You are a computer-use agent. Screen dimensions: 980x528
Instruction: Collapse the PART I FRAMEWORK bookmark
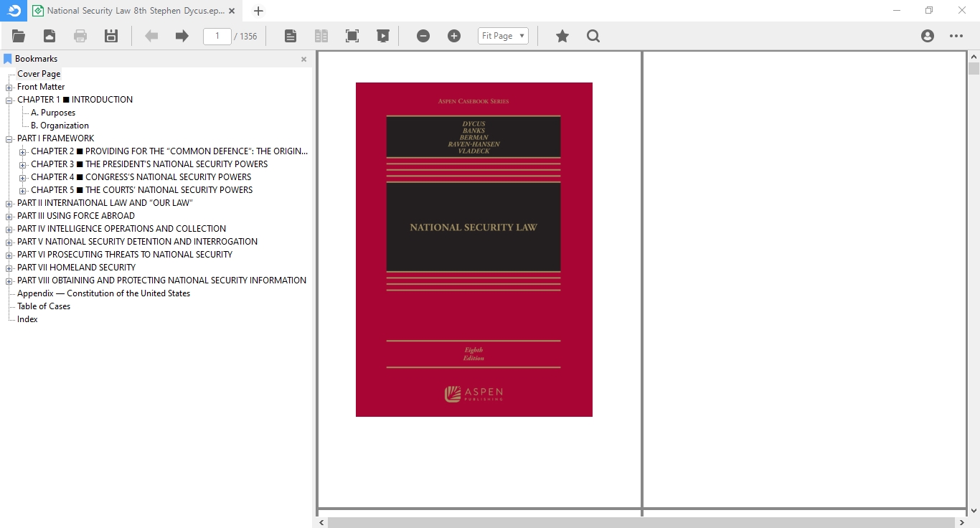click(x=9, y=139)
